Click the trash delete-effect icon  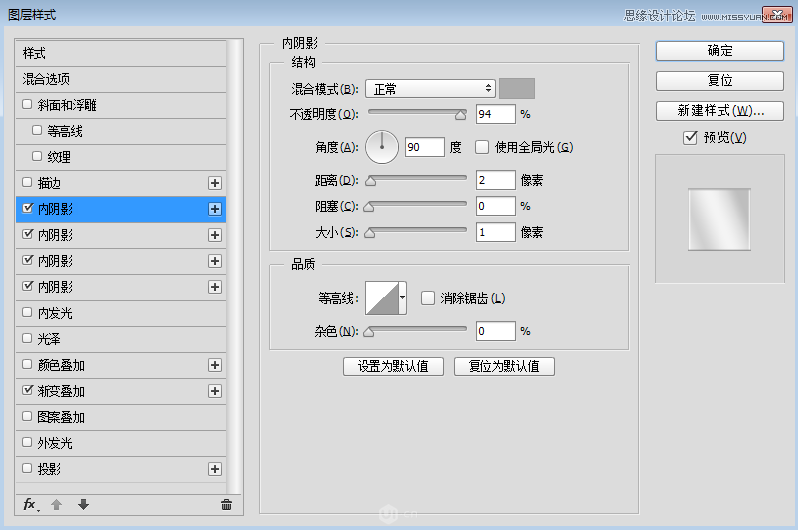click(226, 505)
